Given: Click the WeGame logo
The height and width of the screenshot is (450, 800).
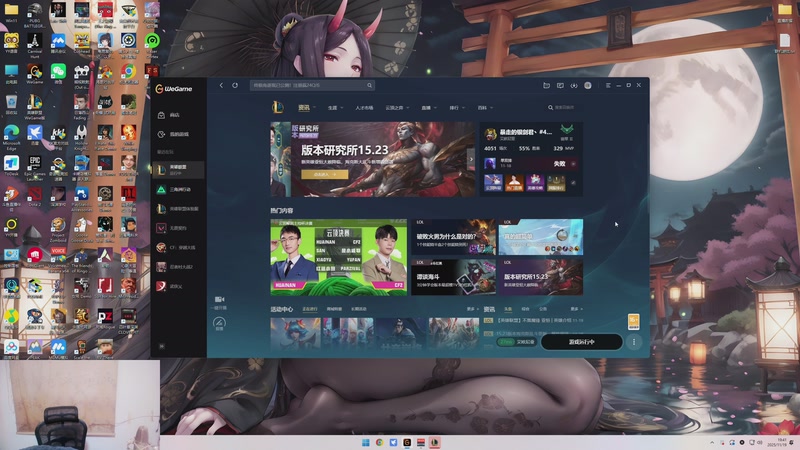Looking at the screenshot, I should tap(174, 89).
